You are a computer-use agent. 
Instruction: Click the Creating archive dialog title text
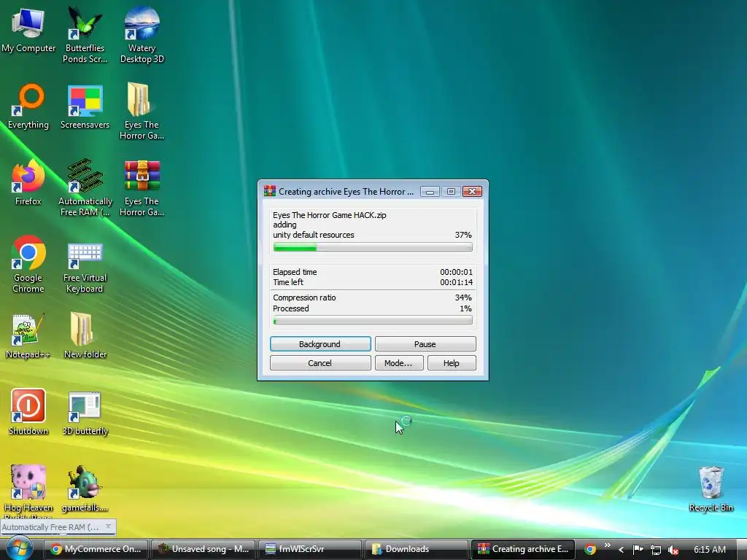click(x=346, y=192)
